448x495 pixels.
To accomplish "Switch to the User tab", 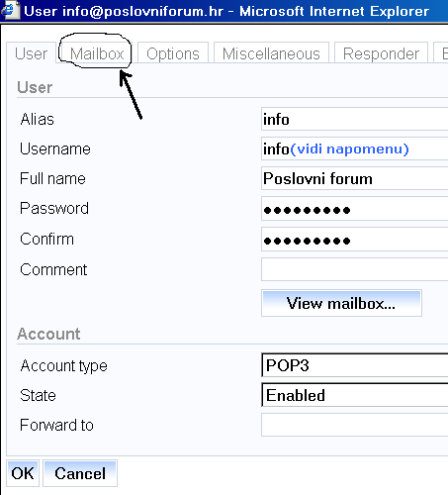I will point(31,53).
